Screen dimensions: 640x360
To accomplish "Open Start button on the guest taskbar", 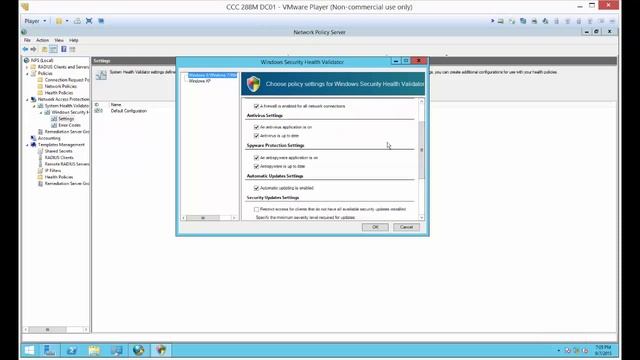I will click(29, 350).
